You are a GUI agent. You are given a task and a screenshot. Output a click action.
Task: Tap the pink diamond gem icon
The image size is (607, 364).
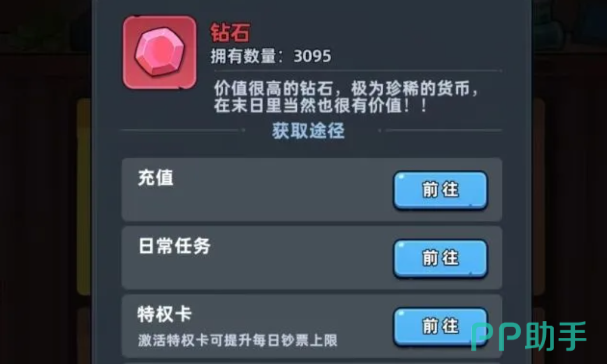pyautogui.click(x=160, y=52)
